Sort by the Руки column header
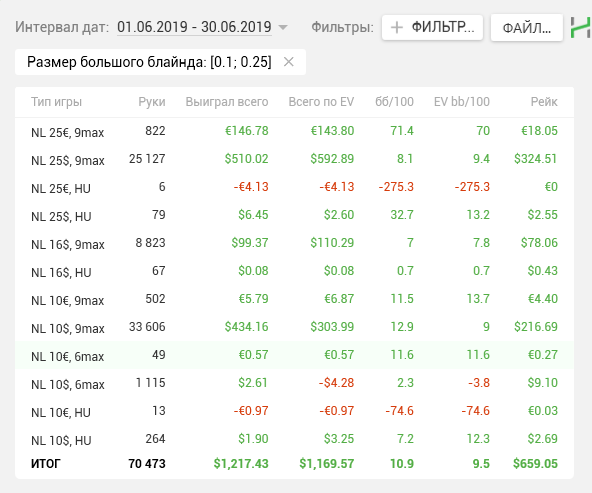This screenshot has width=592, height=493. point(152,102)
